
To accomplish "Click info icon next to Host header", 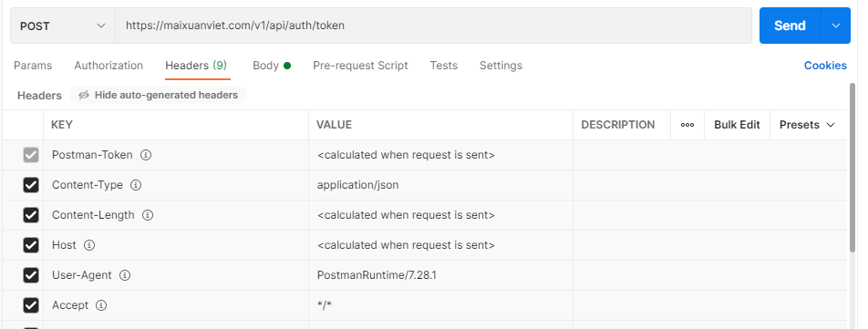I will 89,245.
